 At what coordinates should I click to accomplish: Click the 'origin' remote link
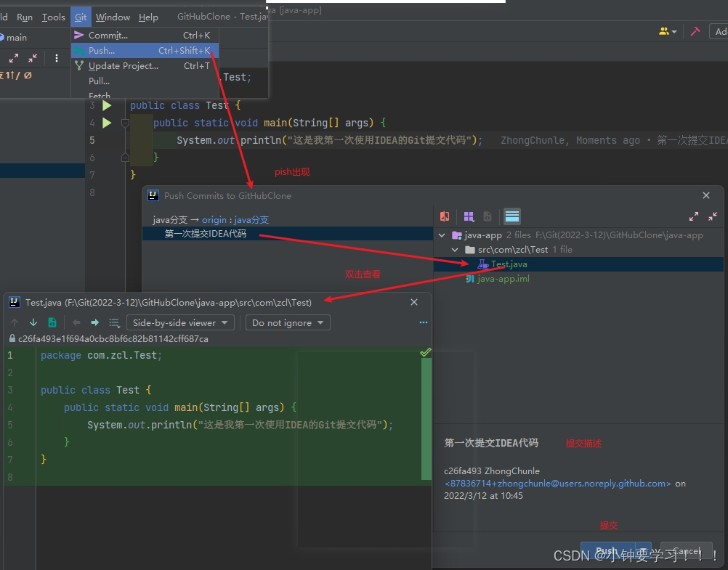tap(214, 220)
